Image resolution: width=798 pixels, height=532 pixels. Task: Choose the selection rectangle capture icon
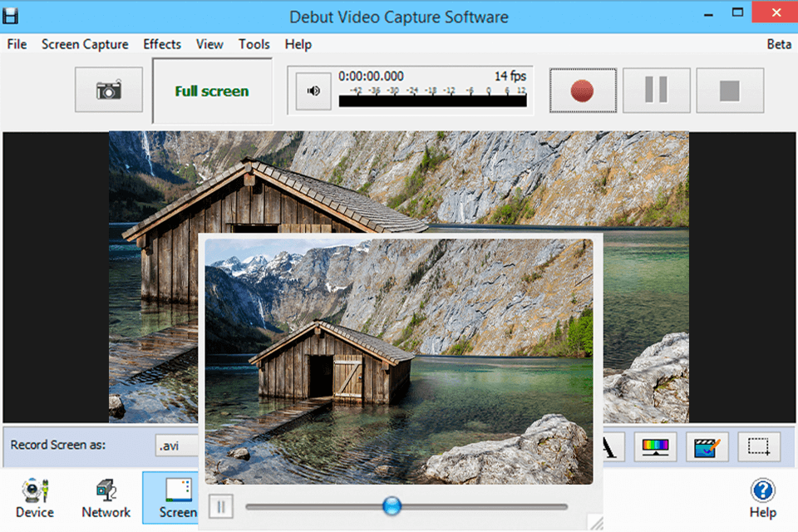pyautogui.click(x=759, y=447)
